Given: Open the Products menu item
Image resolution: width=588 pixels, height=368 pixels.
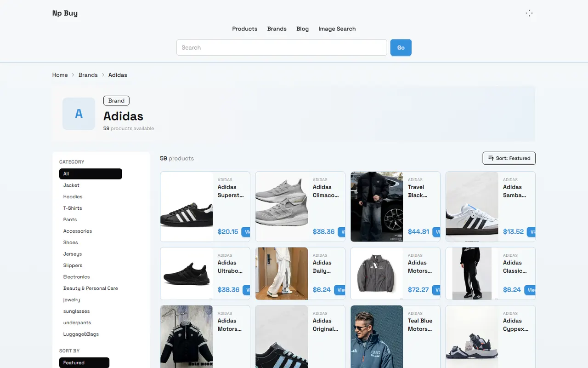Looking at the screenshot, I should click(x=244, y=29).
